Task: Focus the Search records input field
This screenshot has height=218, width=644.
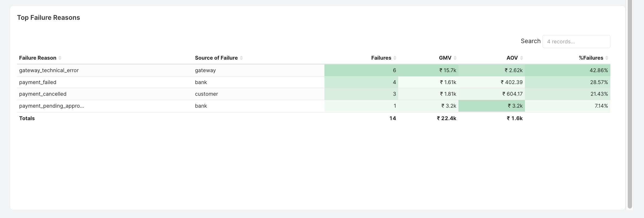Action: pos(576,41)
